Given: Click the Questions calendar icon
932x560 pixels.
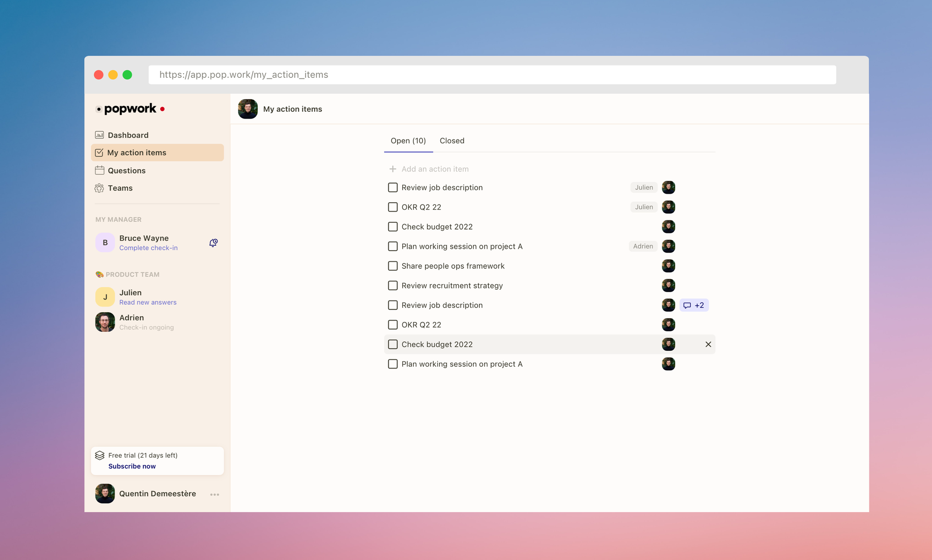Looking at the screenshot, I should click(x=99, y=171).
